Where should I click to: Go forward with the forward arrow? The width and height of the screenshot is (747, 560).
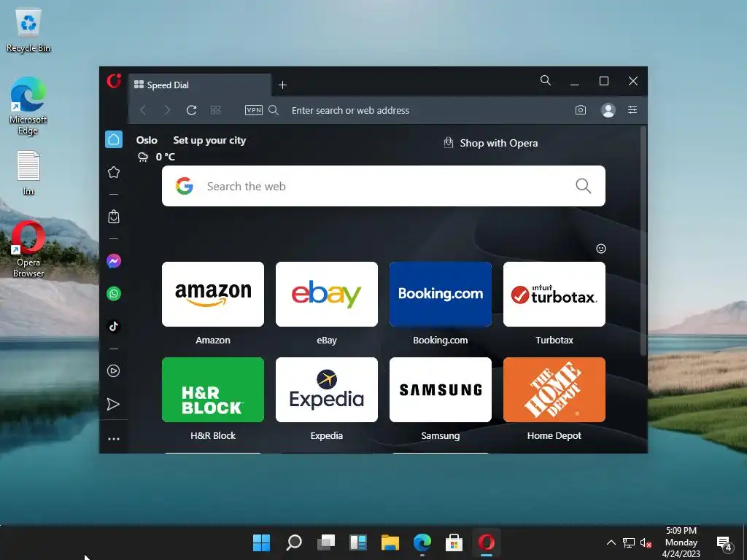(x=167, y=110)
